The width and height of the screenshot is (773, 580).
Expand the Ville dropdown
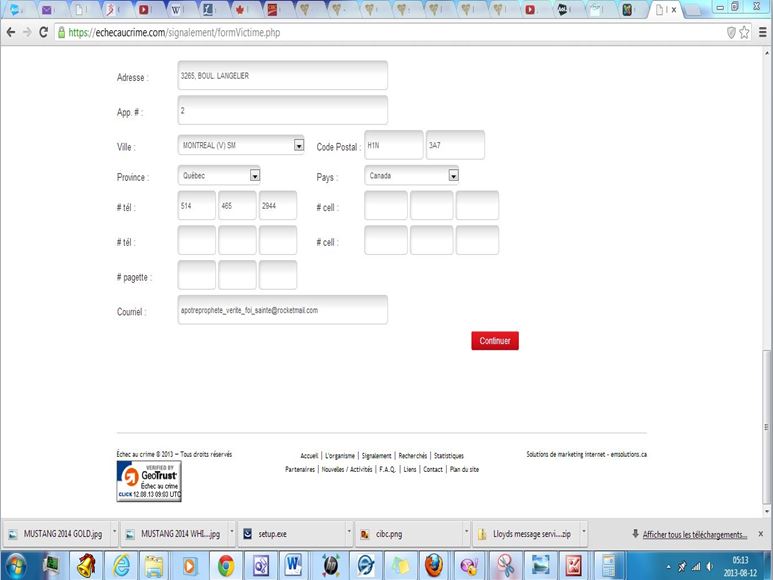(298, 146)
